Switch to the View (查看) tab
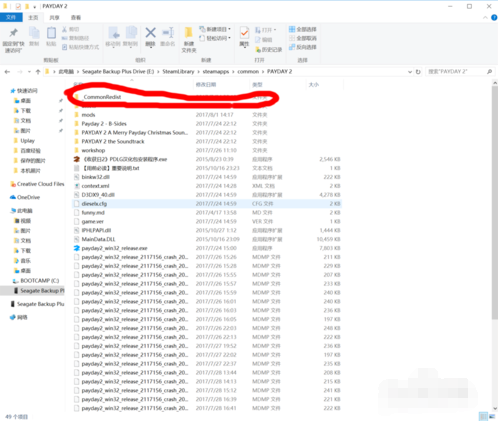 [76, 17]
